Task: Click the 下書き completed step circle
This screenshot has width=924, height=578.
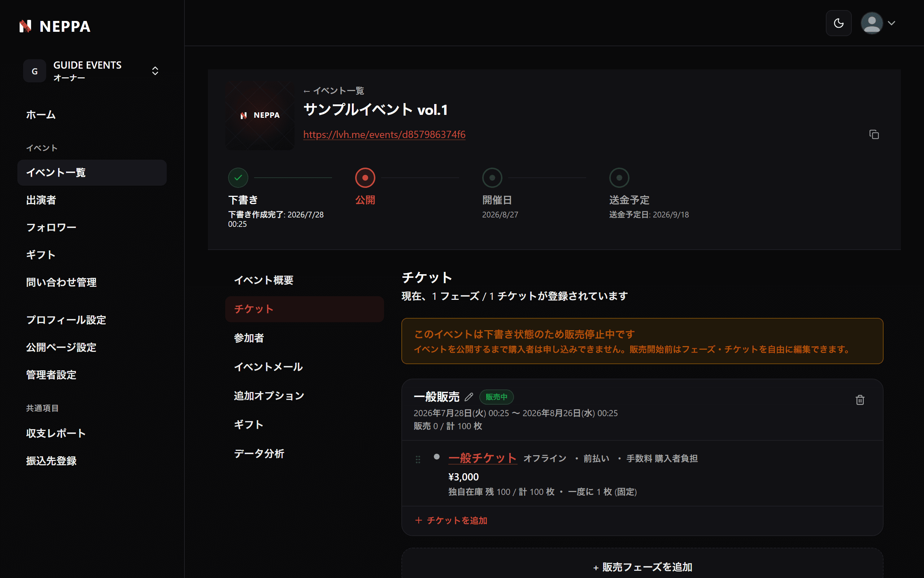Action: click(x=238, y=178)
